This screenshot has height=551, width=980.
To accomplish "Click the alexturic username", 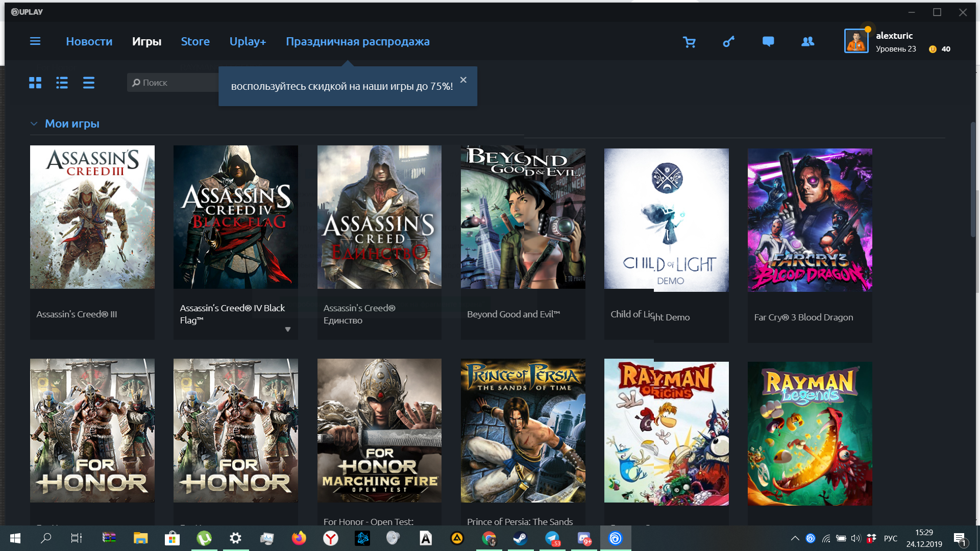I will 894,36.
